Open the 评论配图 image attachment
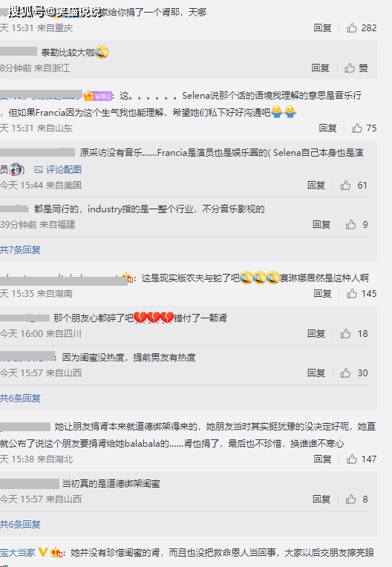The image size is (392, 567). [x=58, y=169]
